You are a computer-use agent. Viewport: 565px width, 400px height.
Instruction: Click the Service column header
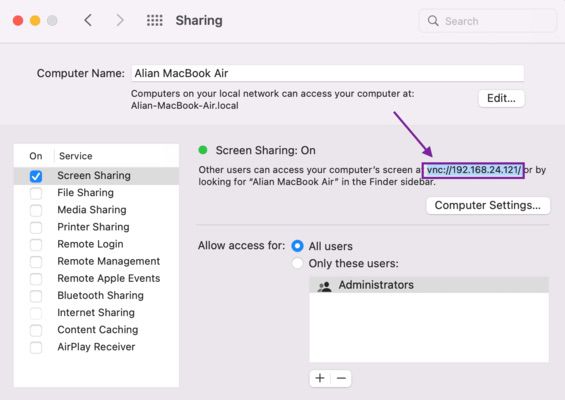coord(76,156)
